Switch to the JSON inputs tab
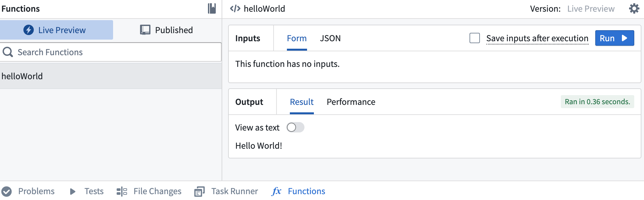This screenshot has height=200, width=644. click(x=330, y=38)
